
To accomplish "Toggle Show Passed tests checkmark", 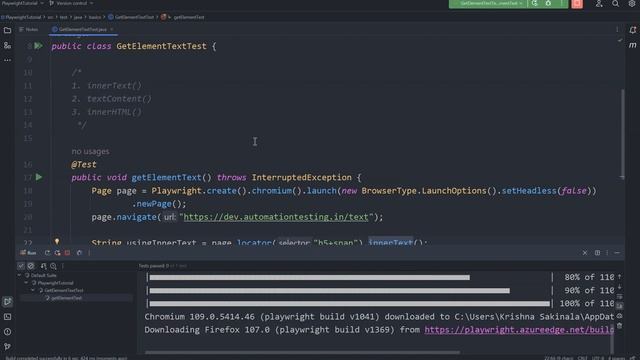I will tap(21, 266).
